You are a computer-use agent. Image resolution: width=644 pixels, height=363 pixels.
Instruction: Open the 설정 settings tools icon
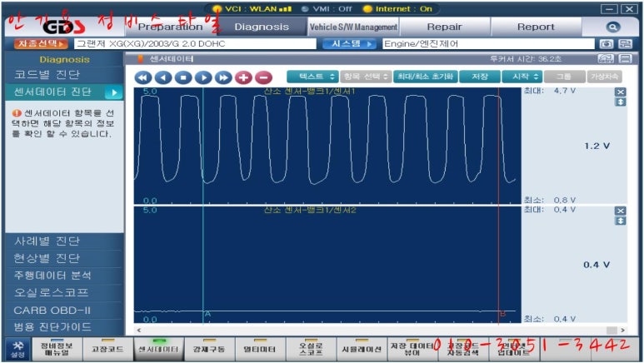[17, 349]
